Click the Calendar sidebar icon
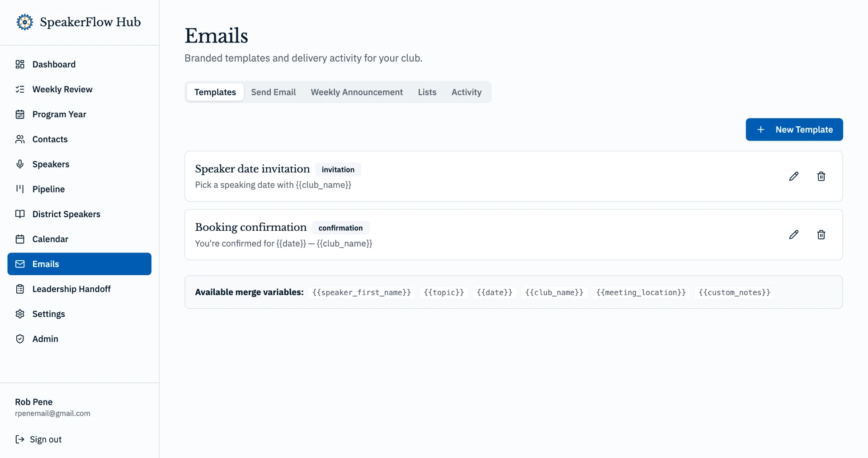868x458 pixels. click(x=20, y=239)
